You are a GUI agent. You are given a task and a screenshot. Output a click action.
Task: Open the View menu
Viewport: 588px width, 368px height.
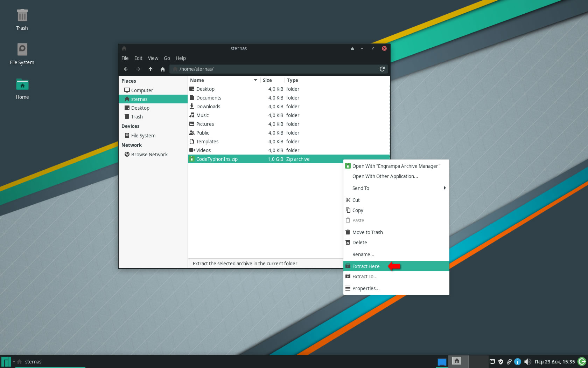(153, 58)
